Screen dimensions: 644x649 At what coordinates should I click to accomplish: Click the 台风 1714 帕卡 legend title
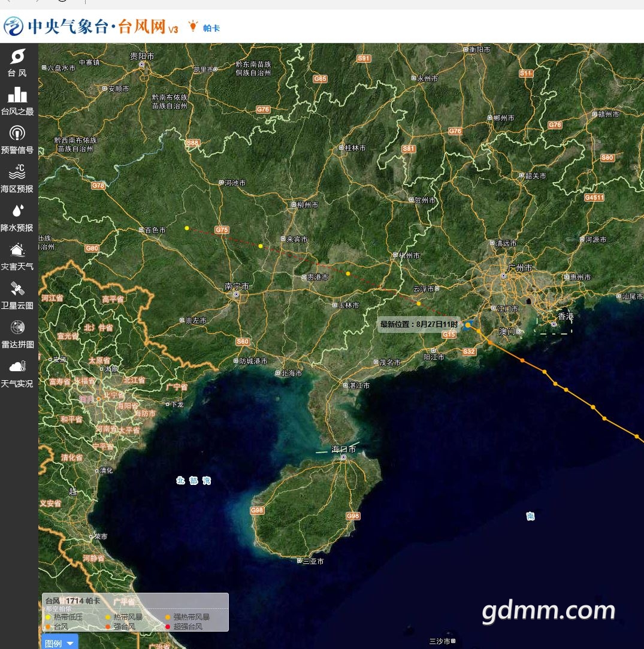click(x=73, y=601)
